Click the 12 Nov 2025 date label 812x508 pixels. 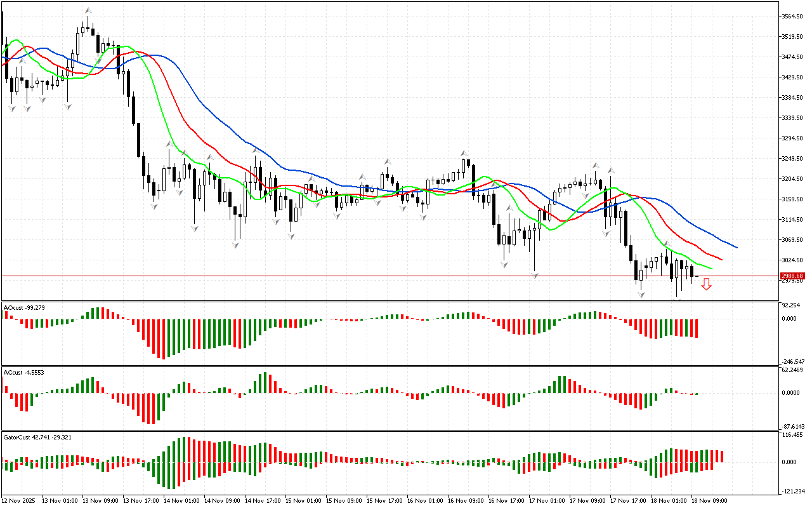point(20,501)
